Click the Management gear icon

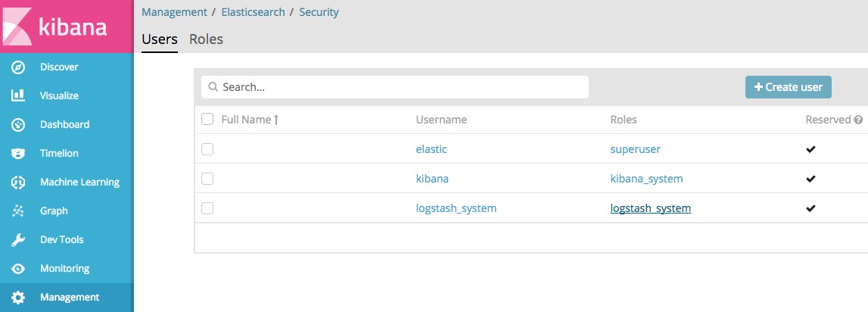pos(18,298)
